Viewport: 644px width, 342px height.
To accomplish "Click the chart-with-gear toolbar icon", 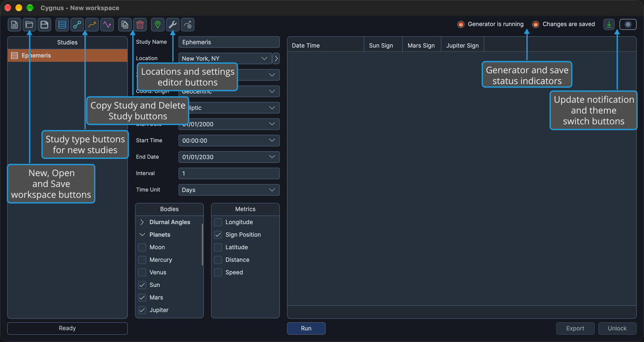I will tap(188, 25).
